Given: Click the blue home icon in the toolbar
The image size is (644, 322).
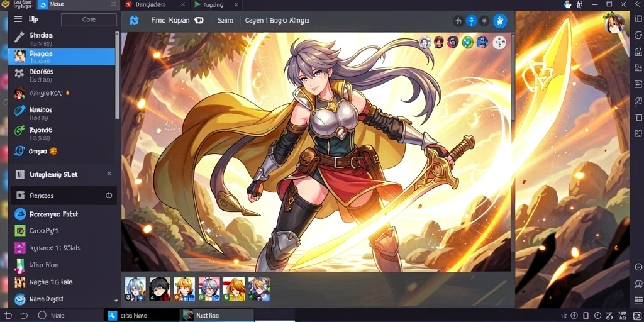Looking at the screenshot, I should point(135,21).
